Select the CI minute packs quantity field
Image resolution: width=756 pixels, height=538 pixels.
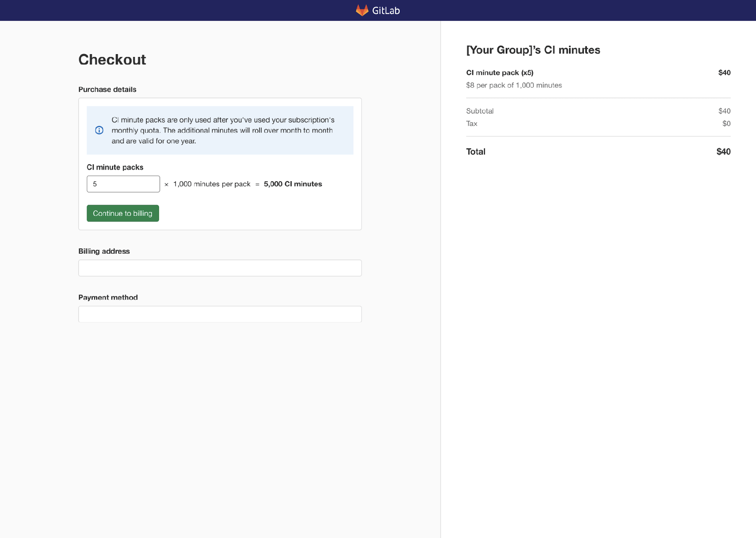tap(123, 184)
